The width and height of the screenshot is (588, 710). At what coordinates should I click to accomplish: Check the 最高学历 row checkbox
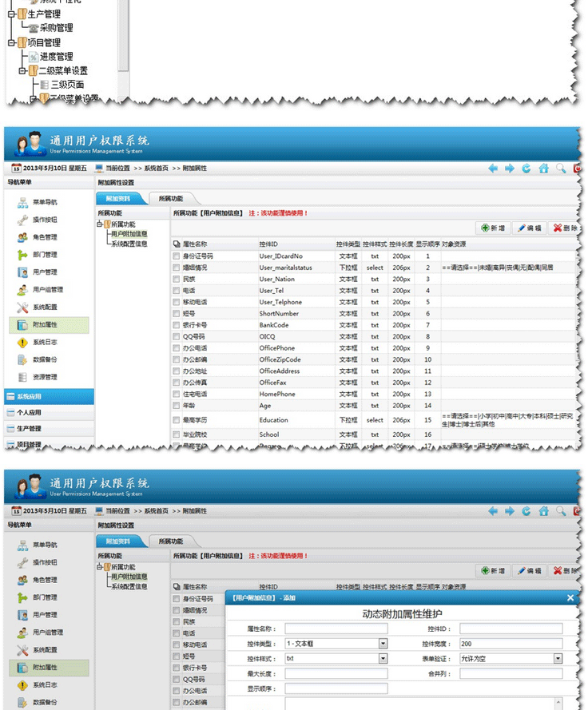tap(177, 420)
